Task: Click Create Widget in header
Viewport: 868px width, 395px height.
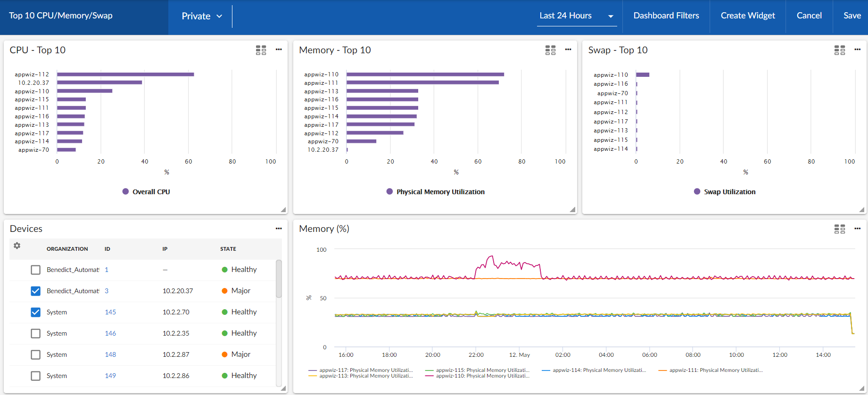Action: pyautogui.click(x=747, y=16)
